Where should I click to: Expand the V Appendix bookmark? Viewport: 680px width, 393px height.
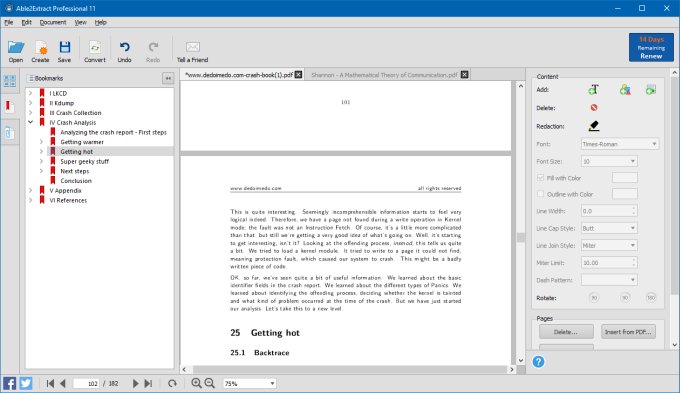pos(30,190)
